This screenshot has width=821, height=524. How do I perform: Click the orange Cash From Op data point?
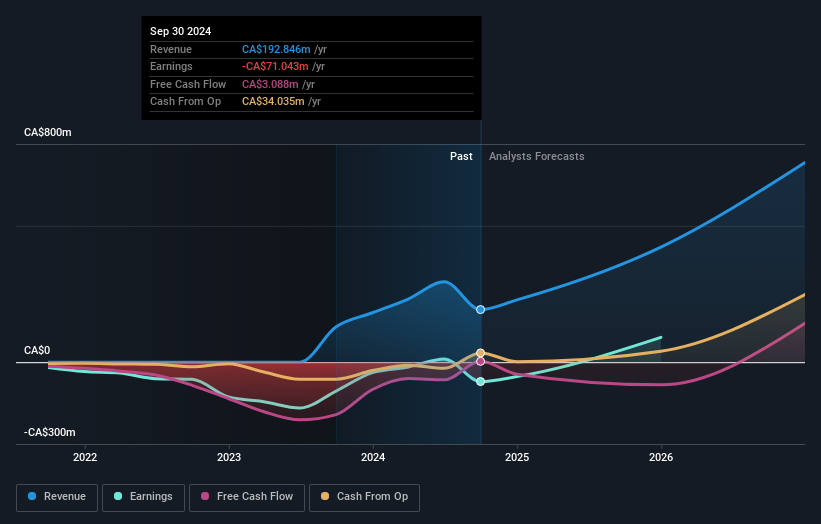[x=480, y=353]
